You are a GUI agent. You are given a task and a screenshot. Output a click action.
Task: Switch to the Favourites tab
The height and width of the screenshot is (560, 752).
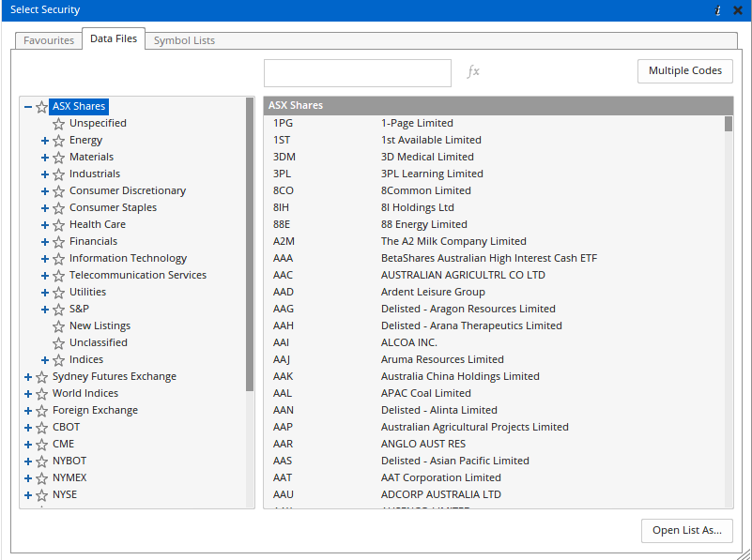coord(49,40)
